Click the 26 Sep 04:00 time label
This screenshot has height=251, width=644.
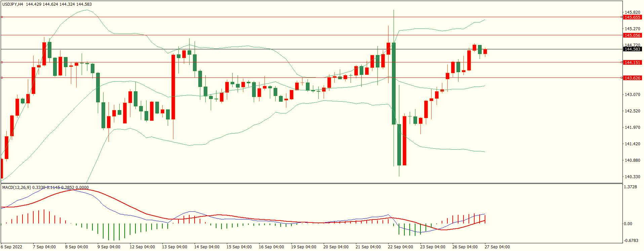[465, 247]
